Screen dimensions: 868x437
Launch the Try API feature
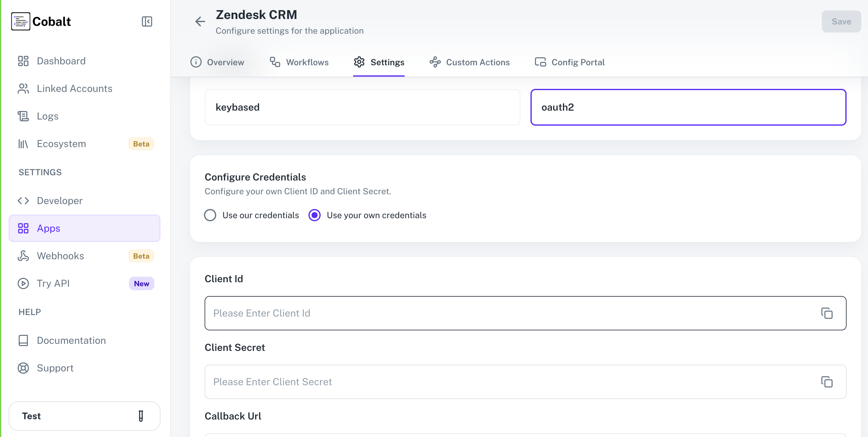[x=53, y=283]
